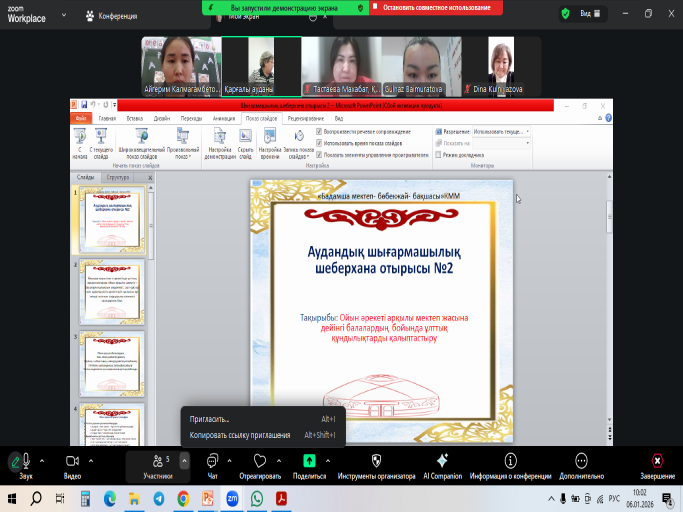Viewport: 683px width, 512px height.
Task: Open Инструменты организатора shield icon
Action: [x=376, y=461]
